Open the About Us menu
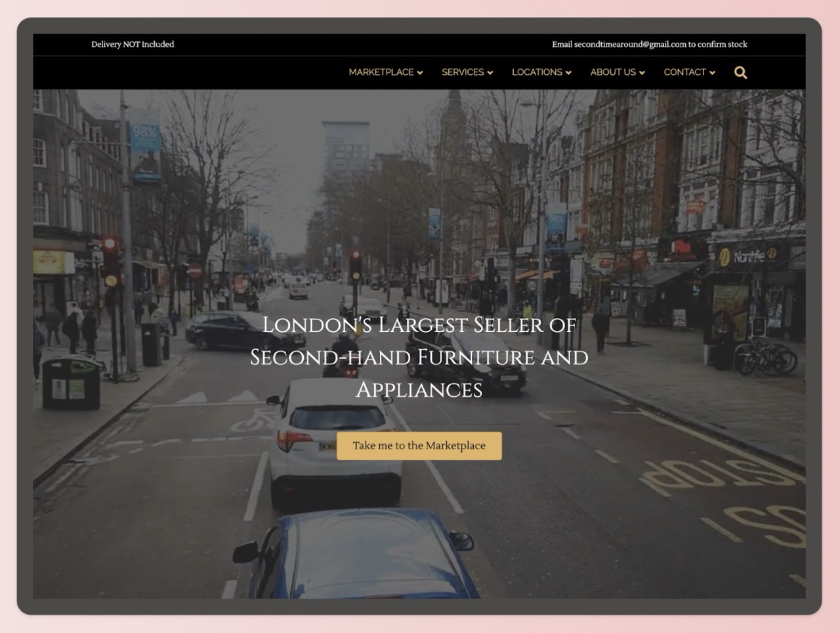 [618, 72]
